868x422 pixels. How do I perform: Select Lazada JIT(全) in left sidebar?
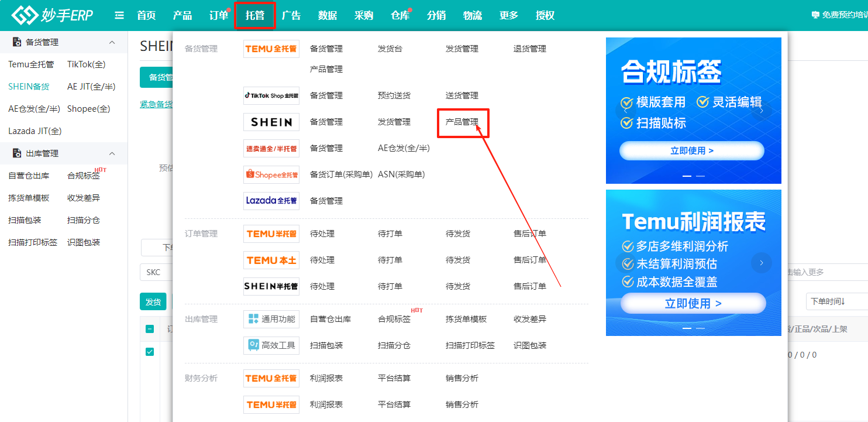tap(35, 131)
